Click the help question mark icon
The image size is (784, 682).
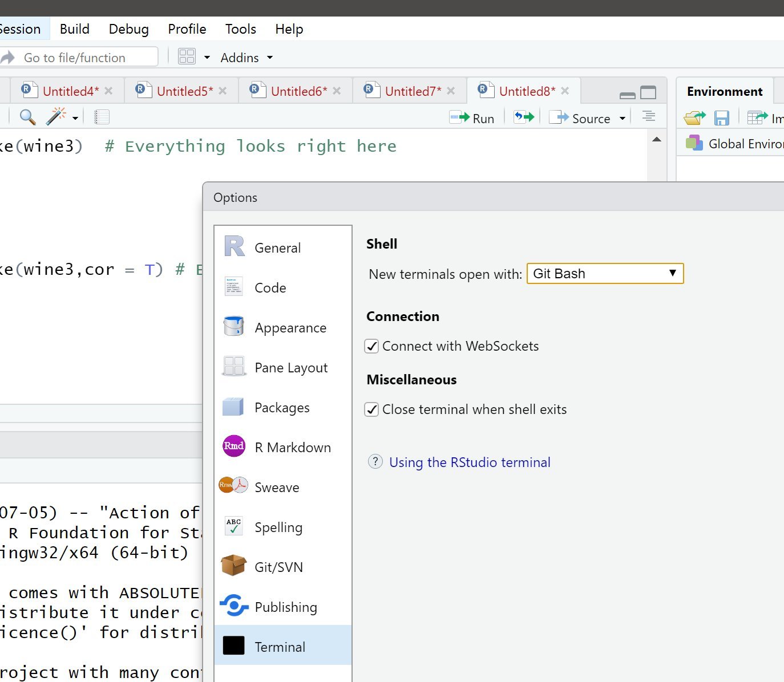[x=375, y=461]
